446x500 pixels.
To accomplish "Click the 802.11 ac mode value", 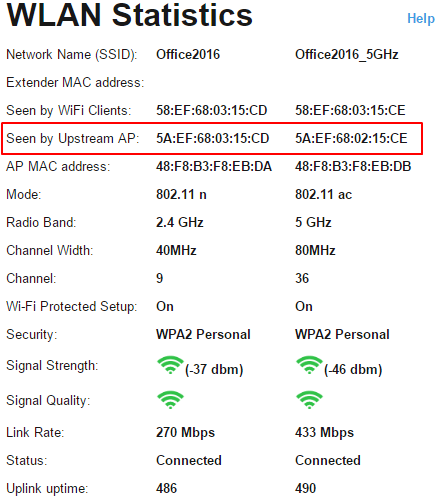I will point(323,194).
